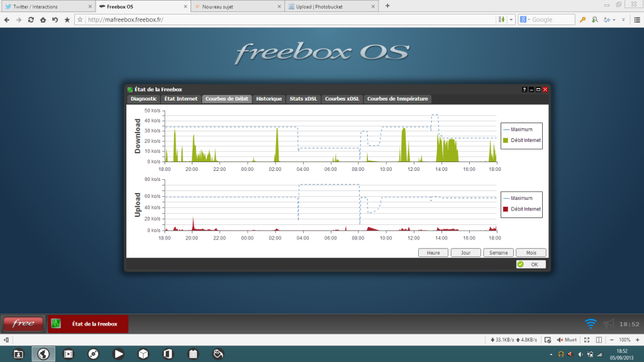This screenshot has width=644, height=362.
Task: Confirm with the OK button
Action: point(531,265)
